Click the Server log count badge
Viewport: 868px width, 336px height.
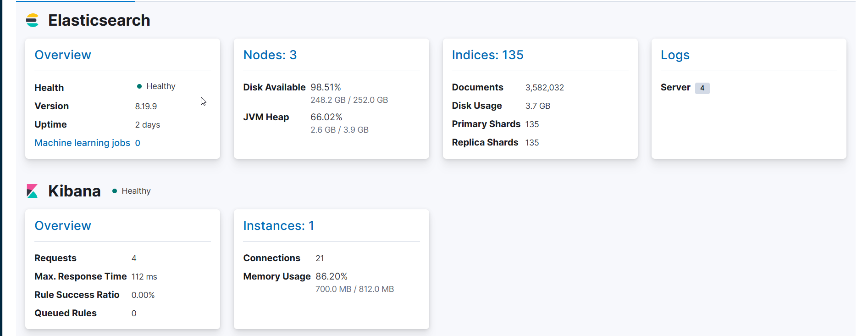coord(702,88)
